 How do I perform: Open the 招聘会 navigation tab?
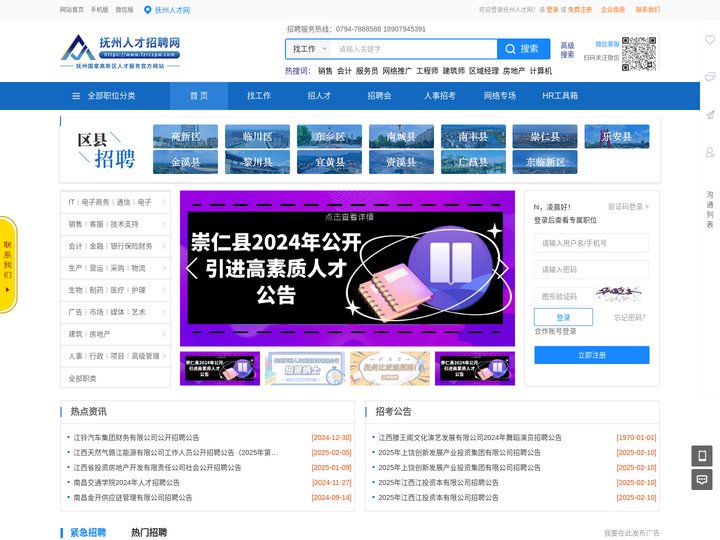point(379,96)
